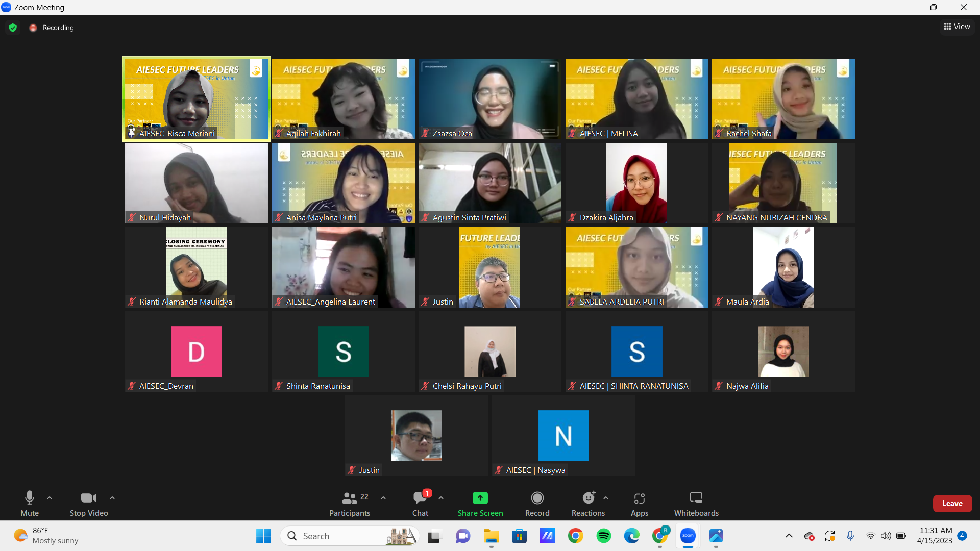Expand video options arrow next to Stop Video
The height and width of the screenshot is (551, 980).
(112, 497)
